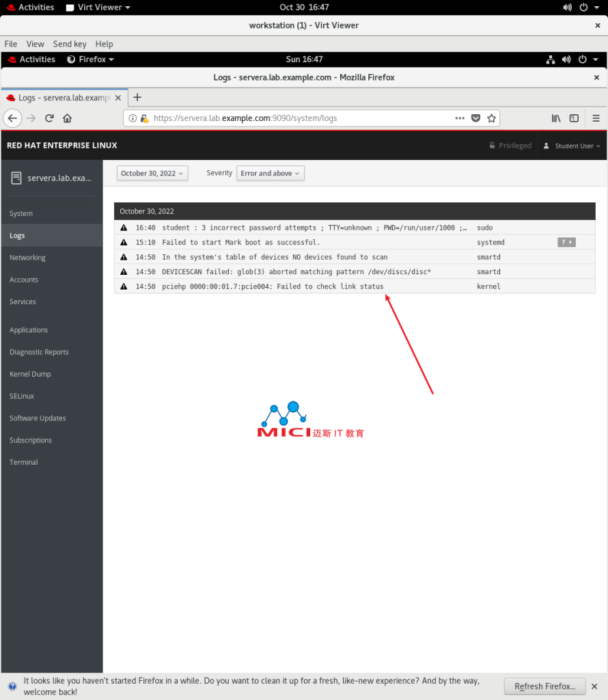Open '3 incorrect password attempts' sudo entry

click(355, 228)
